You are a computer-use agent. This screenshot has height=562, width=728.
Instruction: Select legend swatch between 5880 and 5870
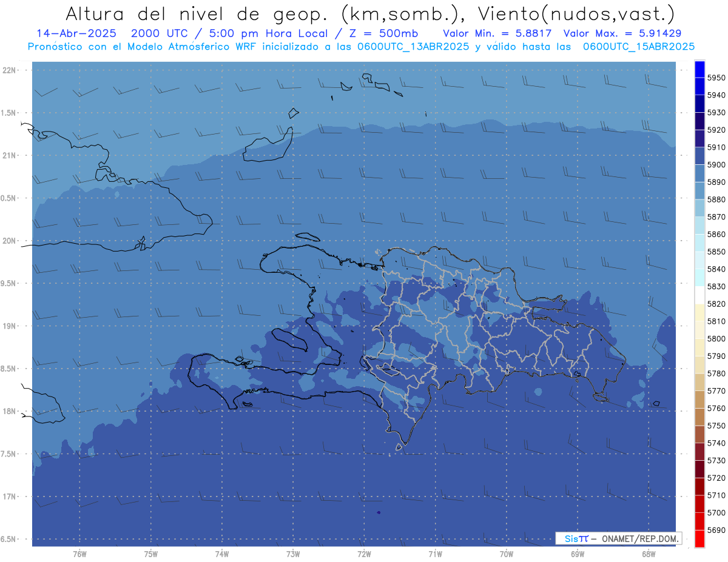[699, 208]
